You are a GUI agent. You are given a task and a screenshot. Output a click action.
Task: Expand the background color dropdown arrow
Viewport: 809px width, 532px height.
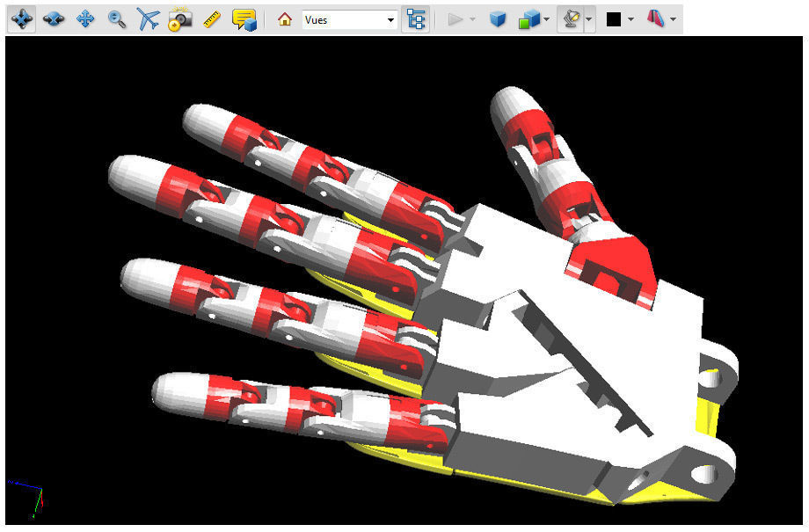pyautogui.click(x=630, y=19)
